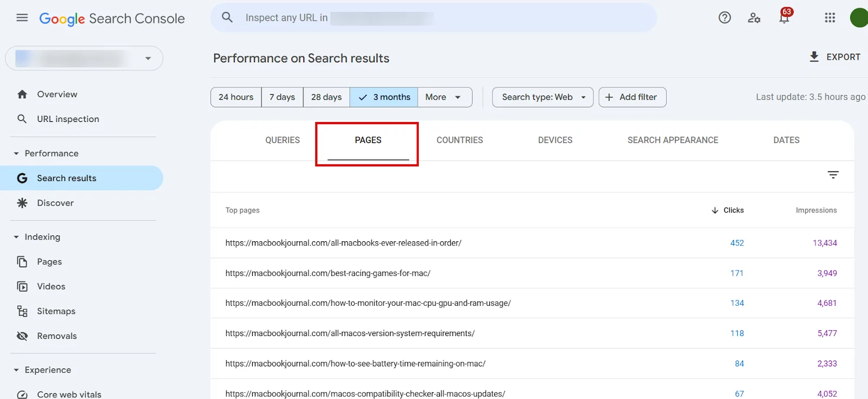Open the More date range dropdown
Viewport: 868px width, 399px height.
tap(445, 97)
